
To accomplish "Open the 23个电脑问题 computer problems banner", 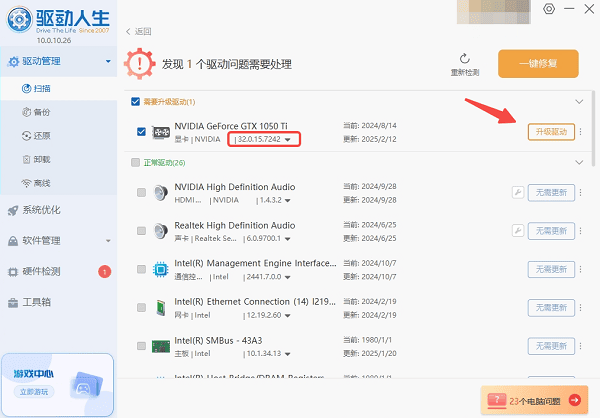I will click(534, 400).
